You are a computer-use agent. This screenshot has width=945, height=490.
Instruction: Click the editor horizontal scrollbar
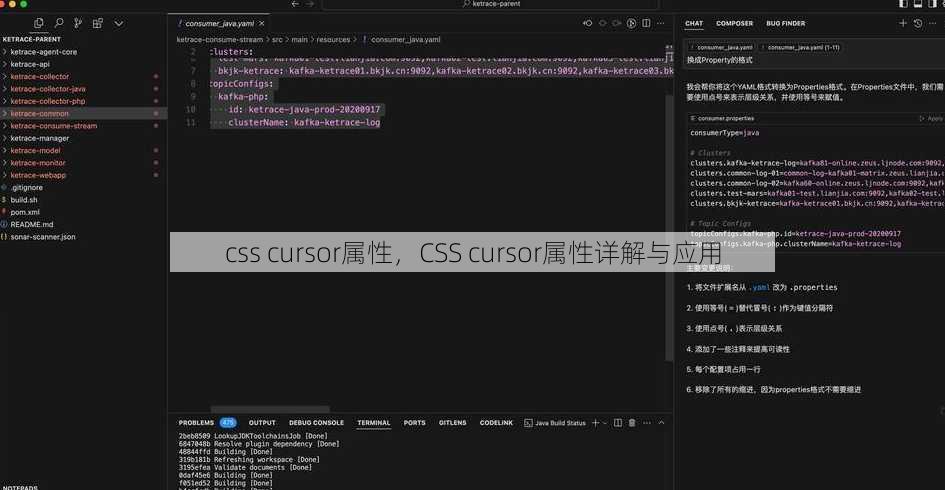(270, 409)
